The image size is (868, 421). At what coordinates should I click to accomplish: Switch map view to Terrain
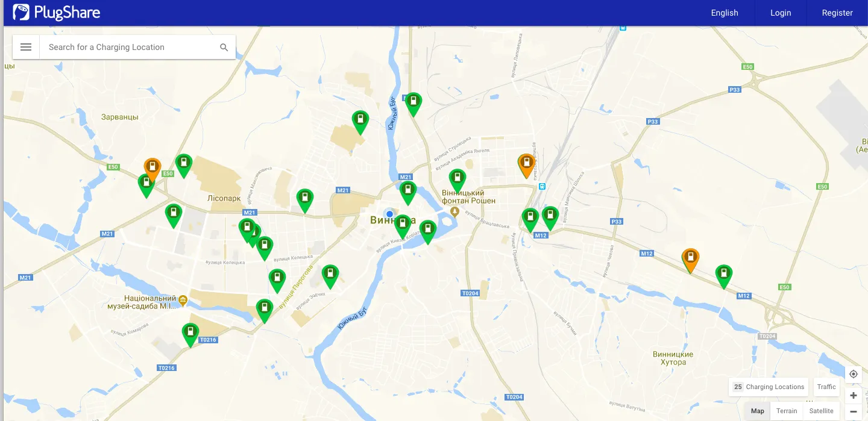[787, 411]
